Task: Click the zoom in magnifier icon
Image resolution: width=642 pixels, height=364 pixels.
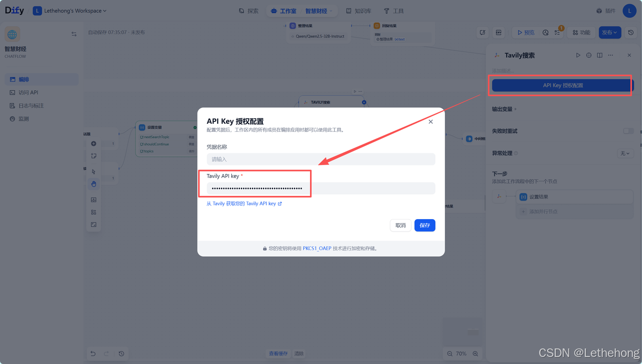Action: click(x=475, y=353)
